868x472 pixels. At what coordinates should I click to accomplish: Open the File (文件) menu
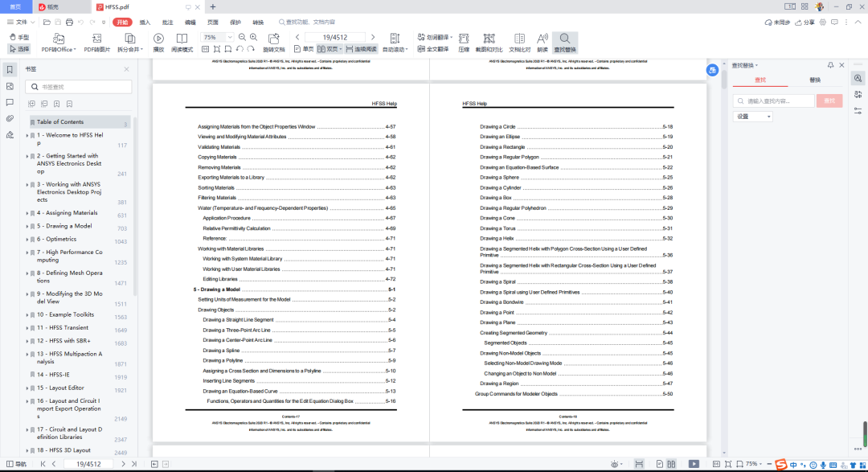click(20, 23)
